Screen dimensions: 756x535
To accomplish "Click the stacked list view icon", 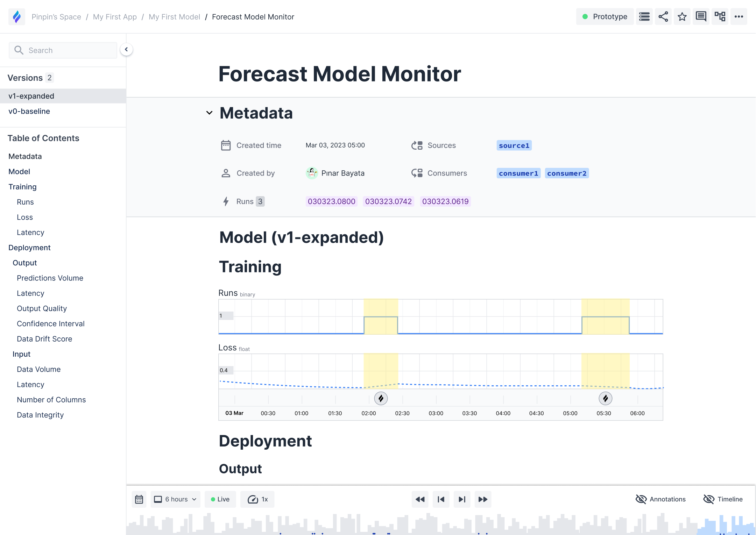I will coord(644,17).
